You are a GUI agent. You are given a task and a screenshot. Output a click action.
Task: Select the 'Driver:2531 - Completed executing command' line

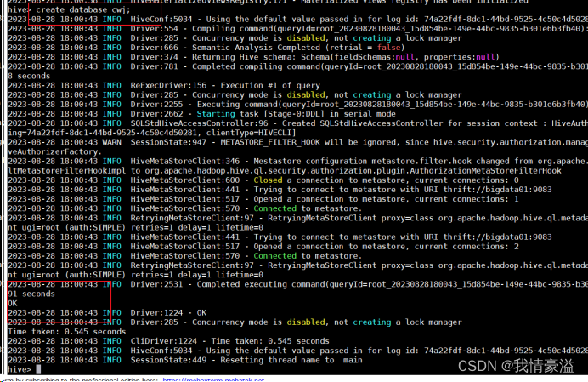coord(297,284)
